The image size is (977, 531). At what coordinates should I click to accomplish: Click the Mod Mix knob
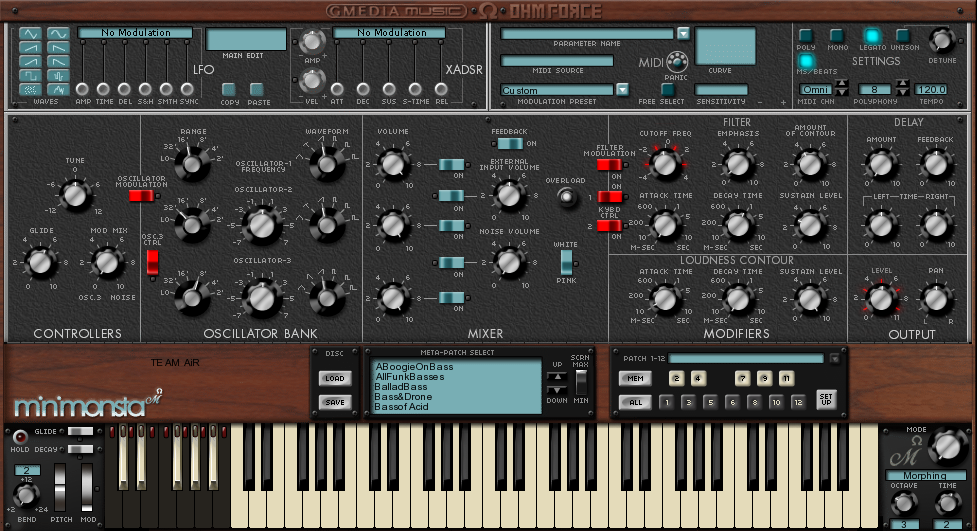coord(107,263)
